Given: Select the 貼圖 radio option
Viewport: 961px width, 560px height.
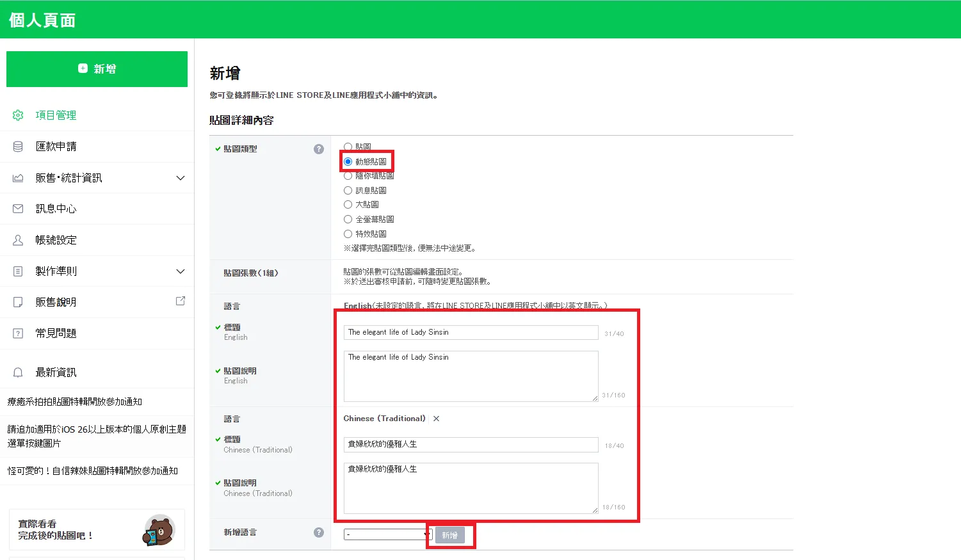Looking at the screenshot, I should click(348, 147).
